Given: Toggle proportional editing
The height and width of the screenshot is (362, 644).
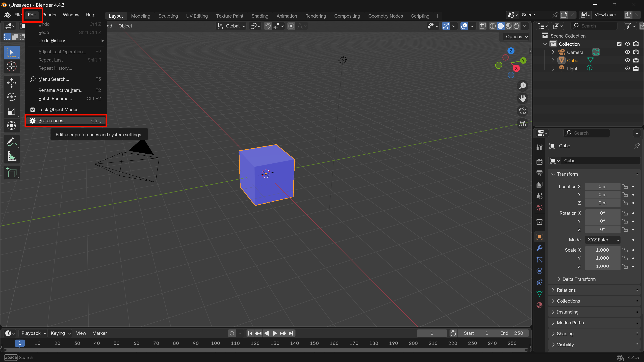Looking at the screenshot, I should pyautogui.click(x=291, y=26).
